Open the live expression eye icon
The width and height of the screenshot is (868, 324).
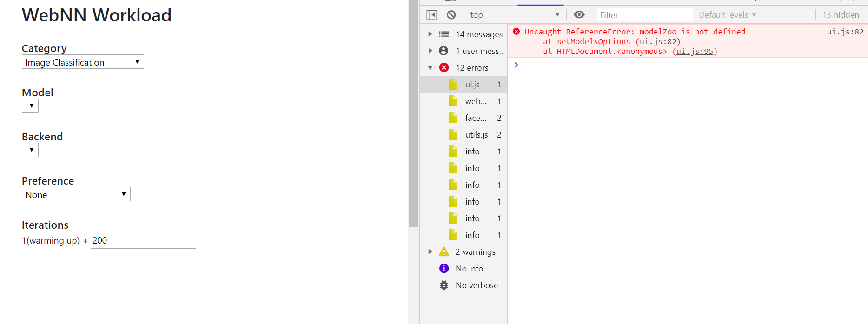[579, 15]
